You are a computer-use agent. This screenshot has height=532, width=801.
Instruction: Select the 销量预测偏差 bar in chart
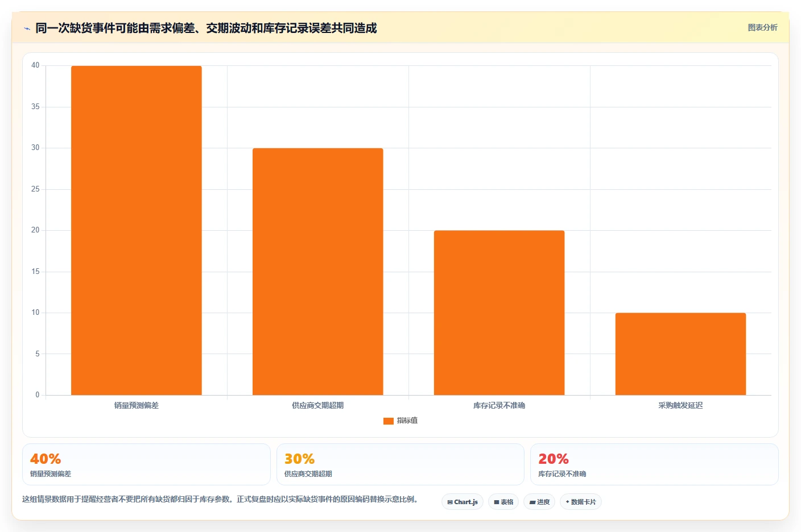pos(137,230)
